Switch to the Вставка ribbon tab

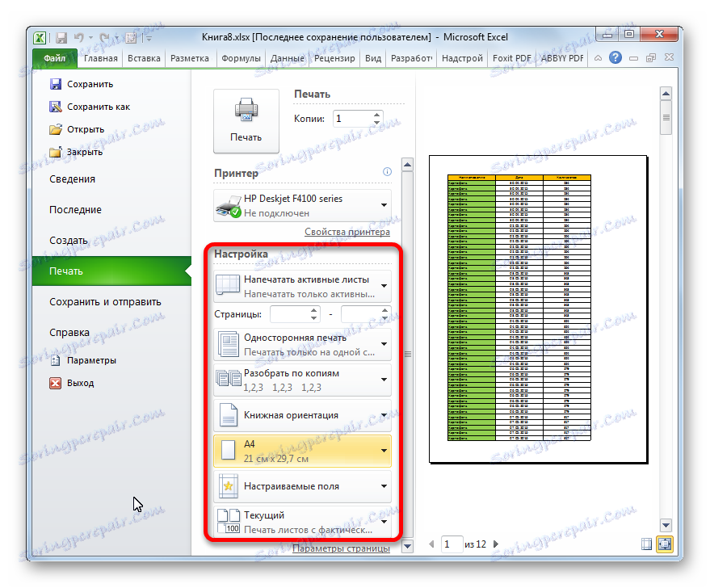[144, 58]
